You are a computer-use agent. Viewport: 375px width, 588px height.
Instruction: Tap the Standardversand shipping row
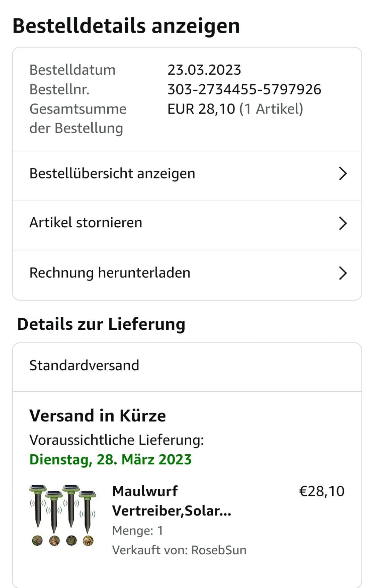tap(84, 366)
